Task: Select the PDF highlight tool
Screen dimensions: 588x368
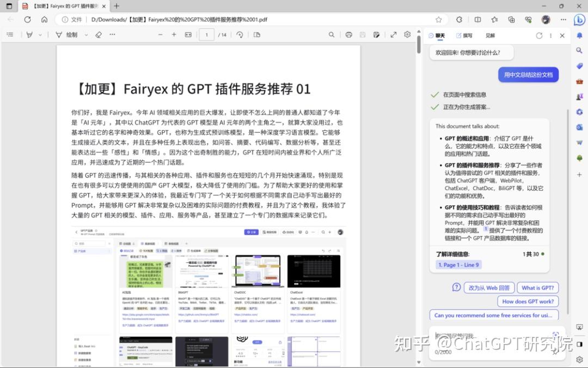Action: pyautogui.click(x=29, y=34)
